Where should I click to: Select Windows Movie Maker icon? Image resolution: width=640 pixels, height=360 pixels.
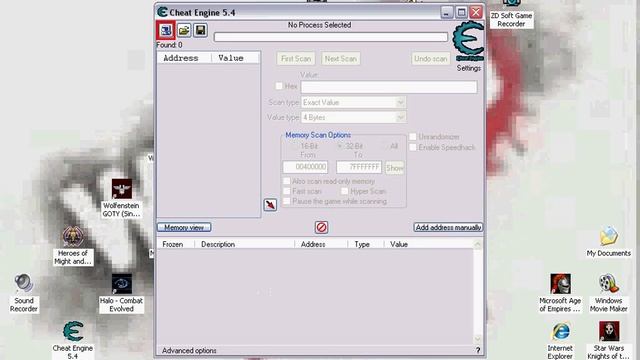pyautogui.click(x=609, y=293)
